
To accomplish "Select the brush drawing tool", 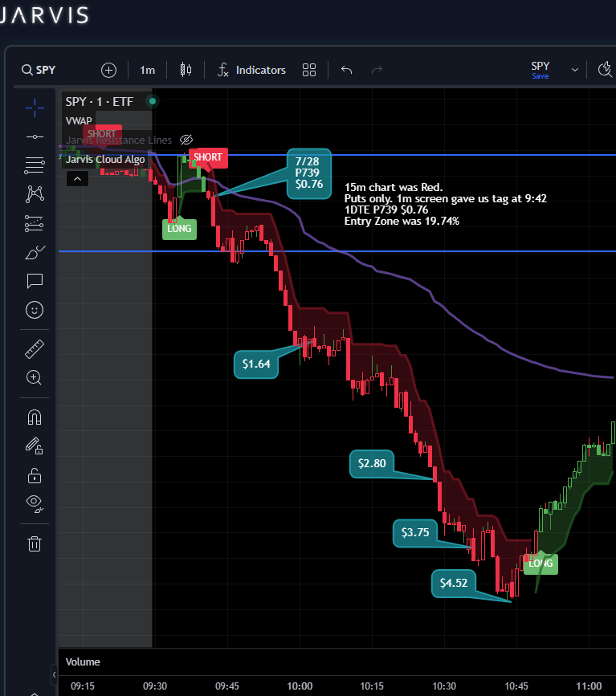I will click(35, 252).
